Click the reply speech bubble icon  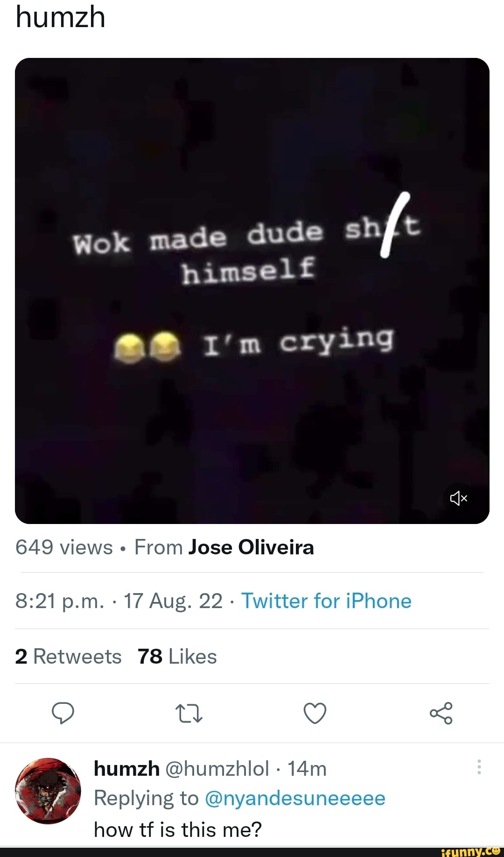pyautogui.click(x=63, y=713)
